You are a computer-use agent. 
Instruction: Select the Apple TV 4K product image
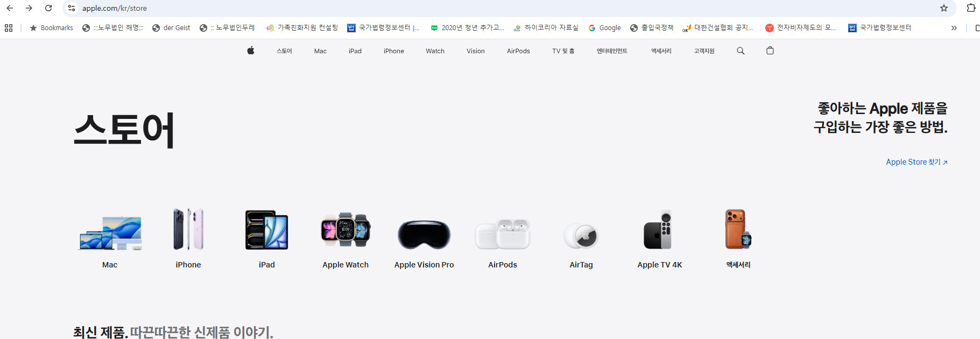(659, 230)
